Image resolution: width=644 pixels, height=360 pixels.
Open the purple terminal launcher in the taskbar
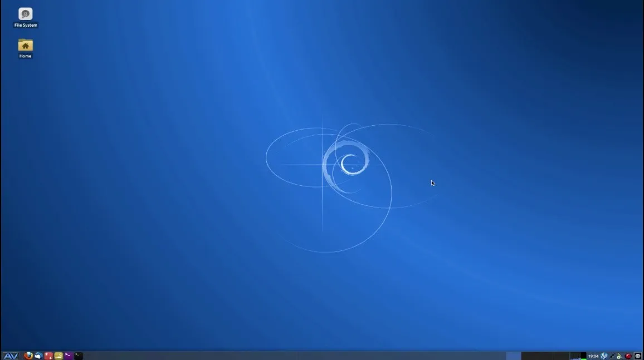(68, 356)
